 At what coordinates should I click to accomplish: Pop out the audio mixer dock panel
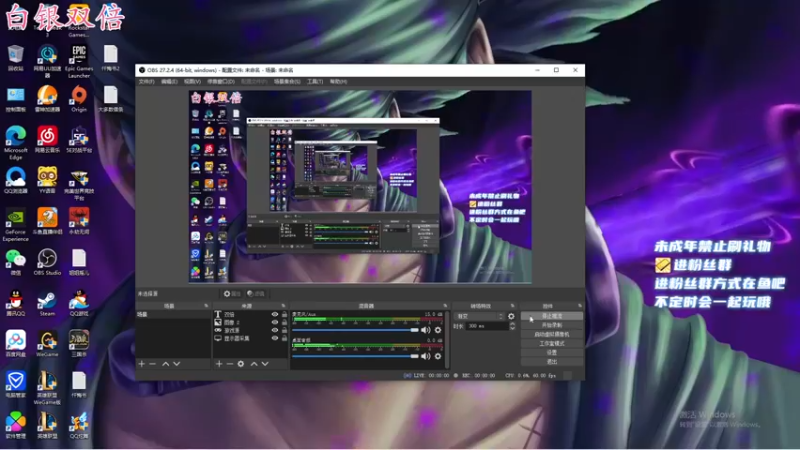point(445,306)
